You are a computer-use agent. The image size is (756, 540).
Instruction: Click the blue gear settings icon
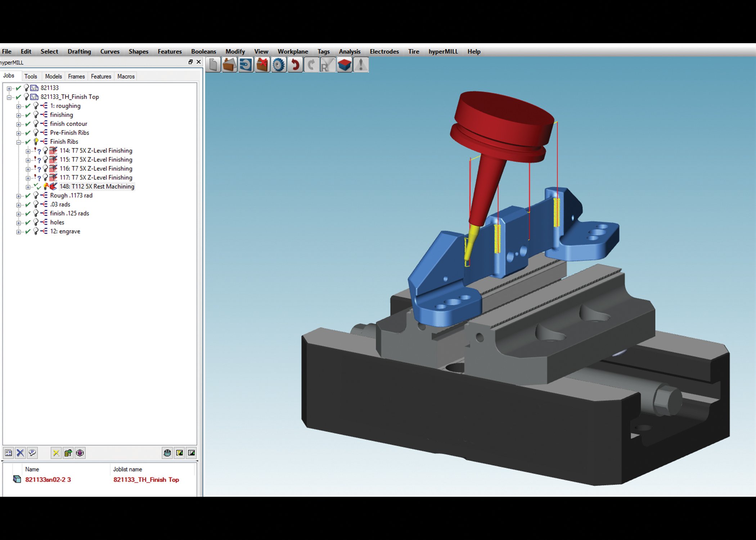279,65
